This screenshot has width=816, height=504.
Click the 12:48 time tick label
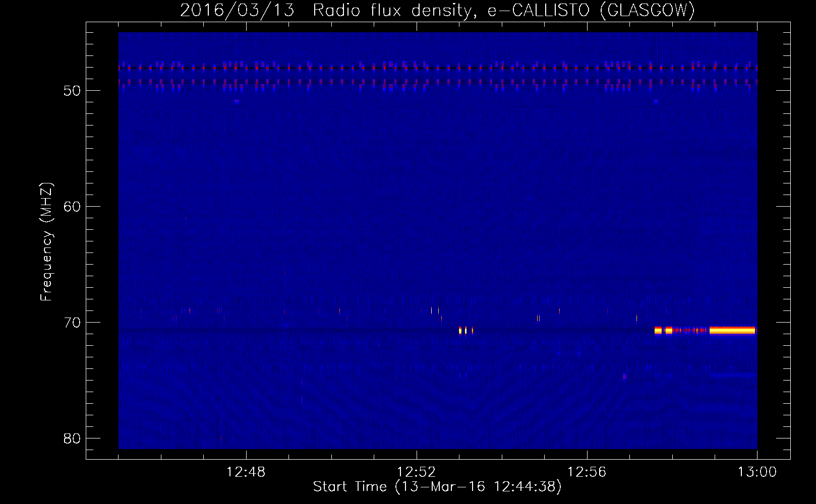pos(246,472)
